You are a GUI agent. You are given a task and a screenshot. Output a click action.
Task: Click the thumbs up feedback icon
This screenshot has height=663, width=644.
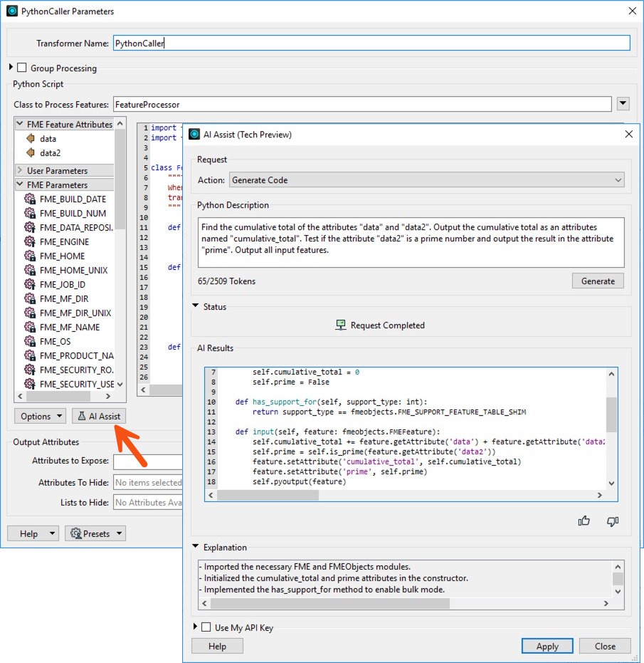coord(584,521)
